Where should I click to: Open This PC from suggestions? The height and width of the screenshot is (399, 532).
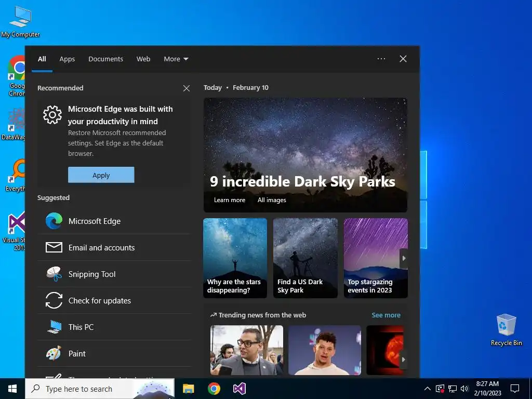pos(114,327)
